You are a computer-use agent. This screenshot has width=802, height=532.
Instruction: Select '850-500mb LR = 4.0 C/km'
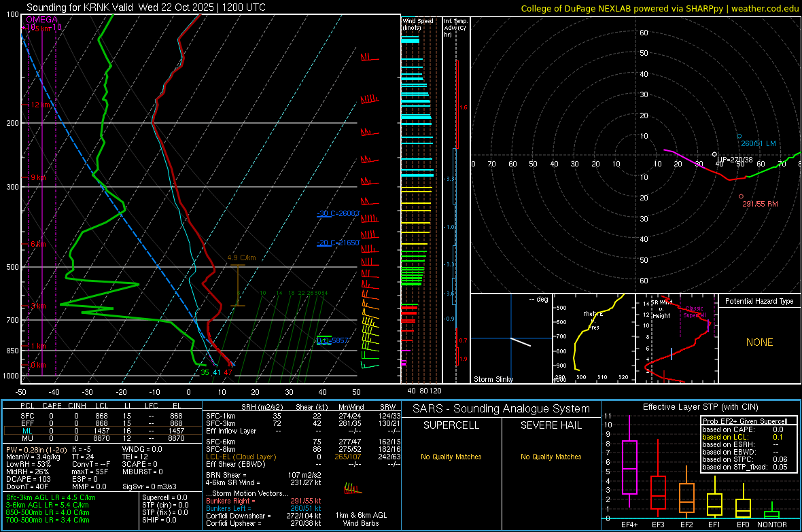click(x=48, y=512)
